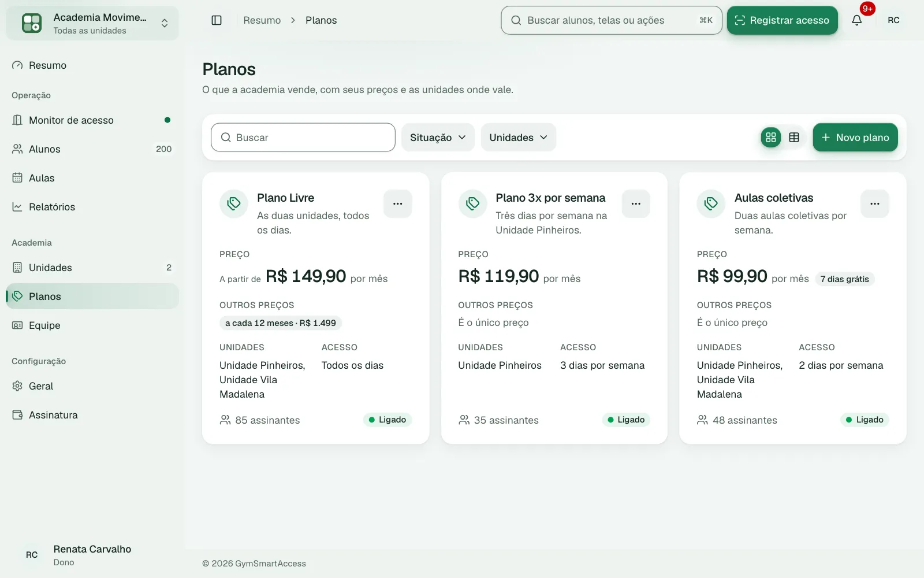
Task: Click the Registrar acesso button
Action: (783, 20)
